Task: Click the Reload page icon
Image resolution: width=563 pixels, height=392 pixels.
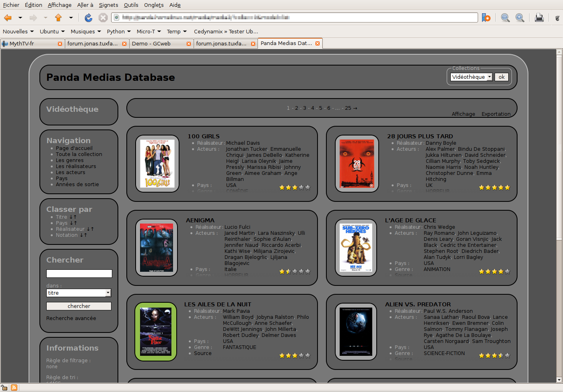Action: pyautogui.click(x=89, y=18)
